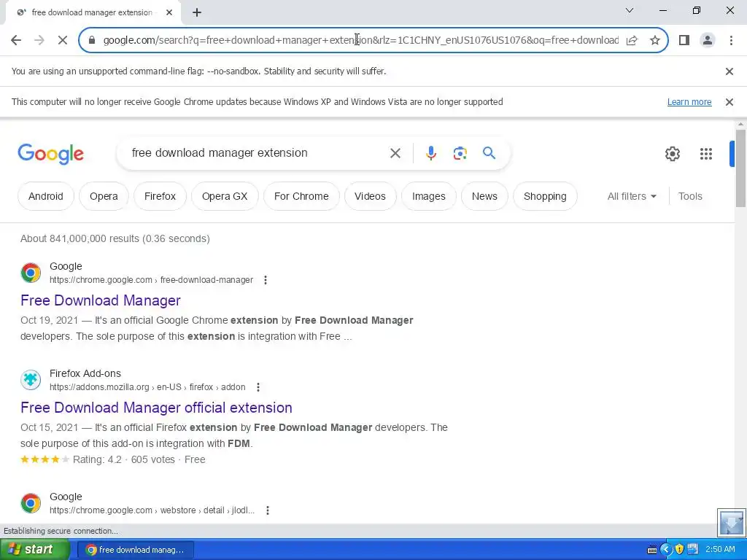Click the chrome.google.com free-download-manager URL
Image resolution: width=747 pixels, height=560 pixels.
[151, 280]
